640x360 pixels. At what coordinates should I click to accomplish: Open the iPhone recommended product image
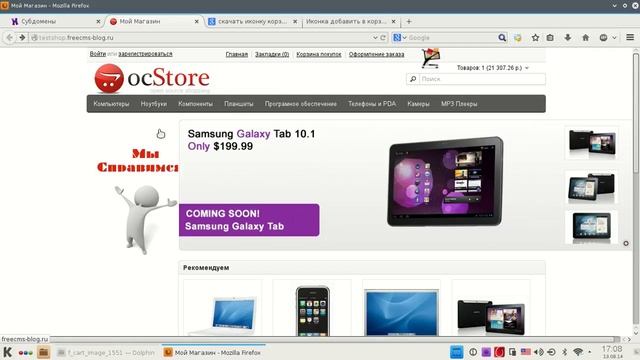pyautogui.click(x=312, y=310)
